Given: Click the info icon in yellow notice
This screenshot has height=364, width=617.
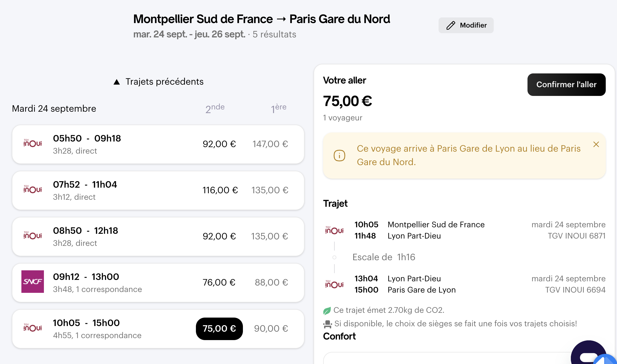Looking at the screenshot, I should [x=339, y=155].
